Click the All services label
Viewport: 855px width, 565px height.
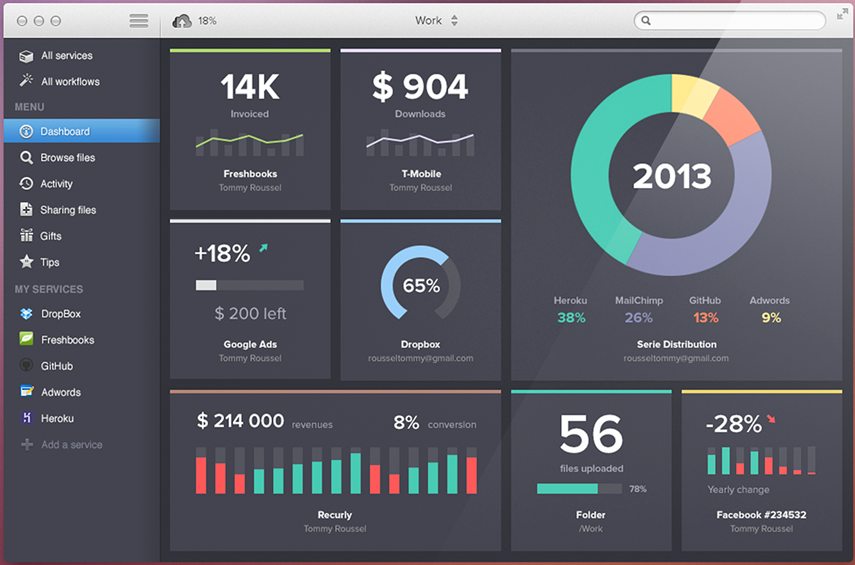(x=67, y=56)
